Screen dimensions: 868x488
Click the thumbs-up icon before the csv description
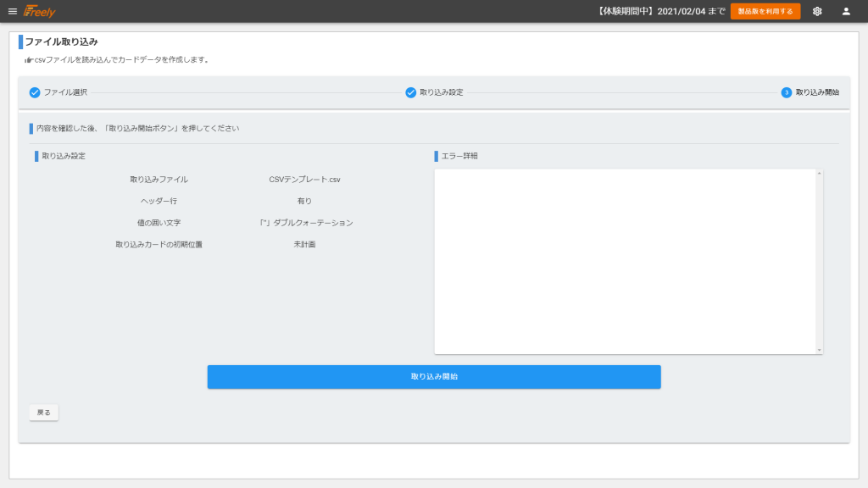[29, 60]
